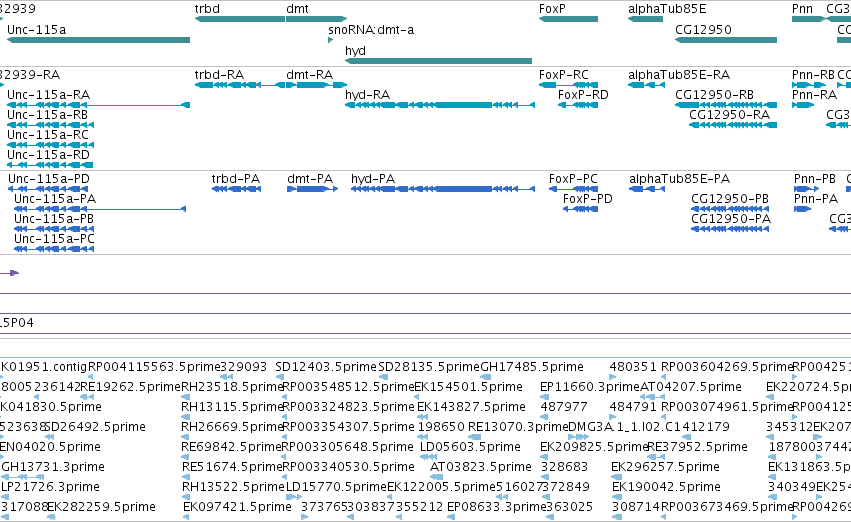Select the CG12950-PB protein label
Image resolution: width=851 pixels, height=522 pixels.
730,199
